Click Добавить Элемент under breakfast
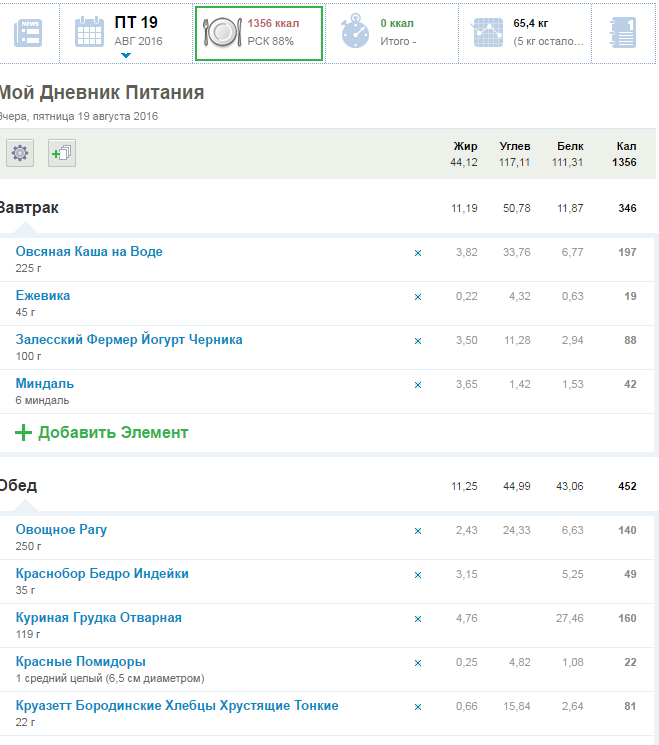 tap(112, 433)
